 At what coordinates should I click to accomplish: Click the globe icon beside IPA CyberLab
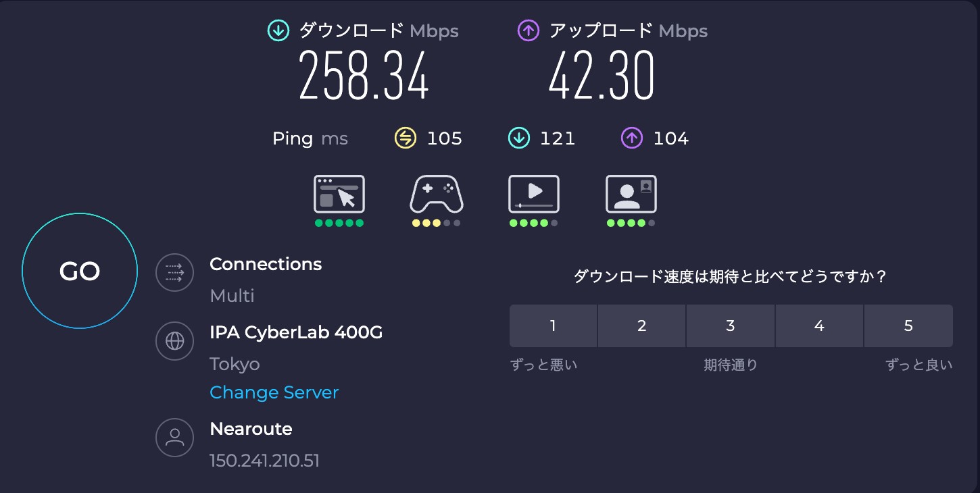coord(175,340)
